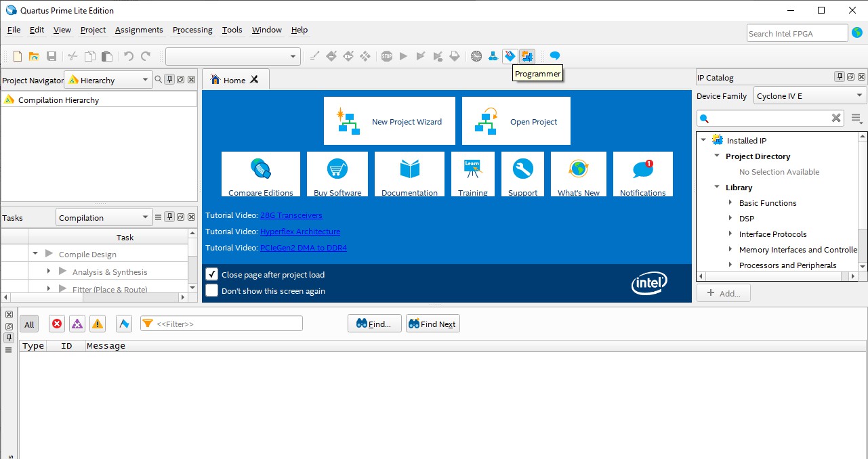Launch the New Project Wizard
868x459 pixels.
point(390,121)
